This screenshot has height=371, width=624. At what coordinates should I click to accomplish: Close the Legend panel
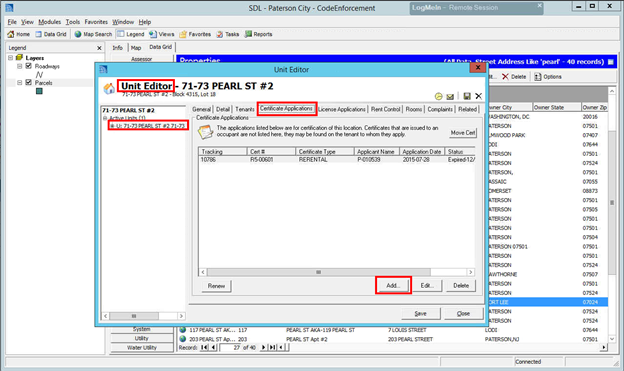99,48
